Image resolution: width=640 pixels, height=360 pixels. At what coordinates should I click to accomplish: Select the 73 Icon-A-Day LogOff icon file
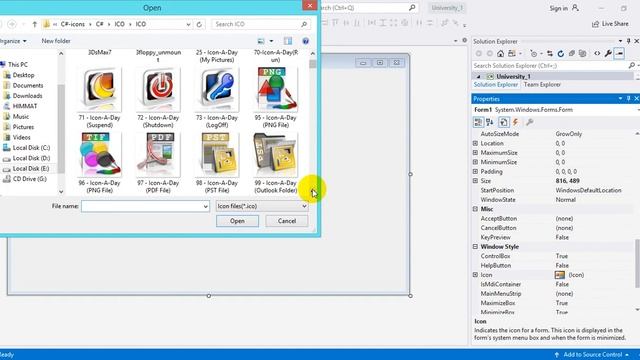(x=217, y=98)
